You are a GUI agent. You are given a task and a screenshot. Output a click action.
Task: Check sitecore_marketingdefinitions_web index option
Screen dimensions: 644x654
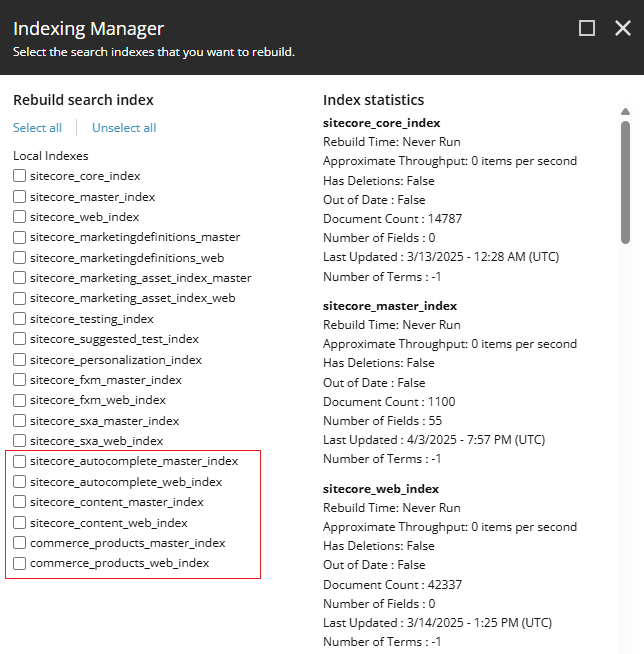(x=20, y=258)
